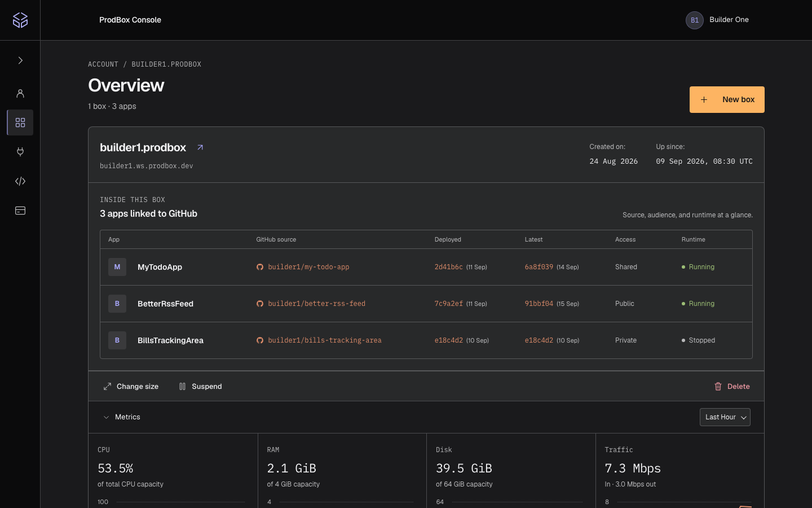Screen dimensions: 812x508
Task: Click the Suspend button
Action: (x=200, y=387)
